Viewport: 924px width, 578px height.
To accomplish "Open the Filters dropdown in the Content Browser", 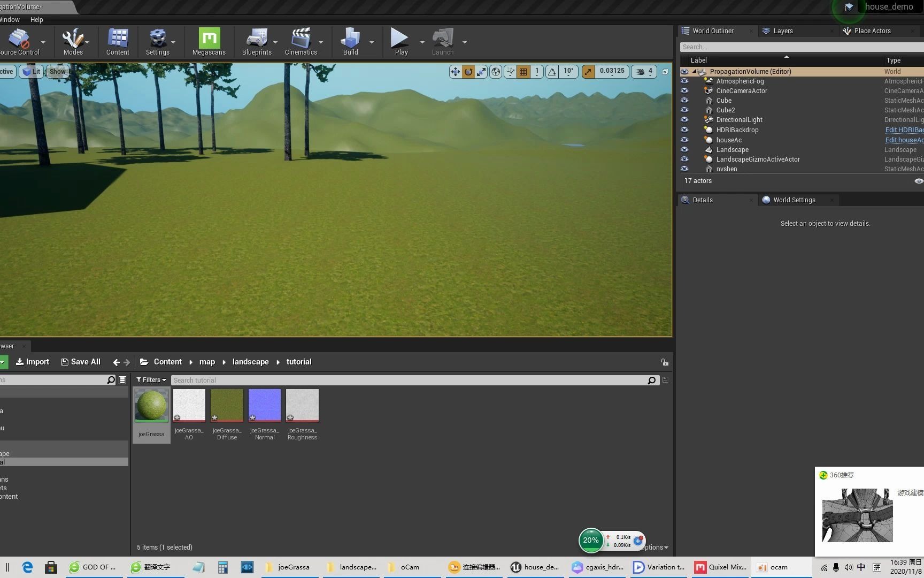I will [151, 379].
